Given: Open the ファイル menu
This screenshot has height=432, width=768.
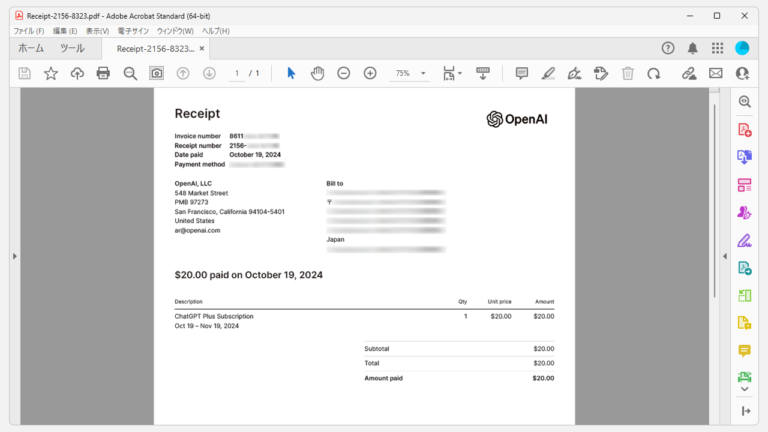Looking at the screenshot, I should click(27, 31).
